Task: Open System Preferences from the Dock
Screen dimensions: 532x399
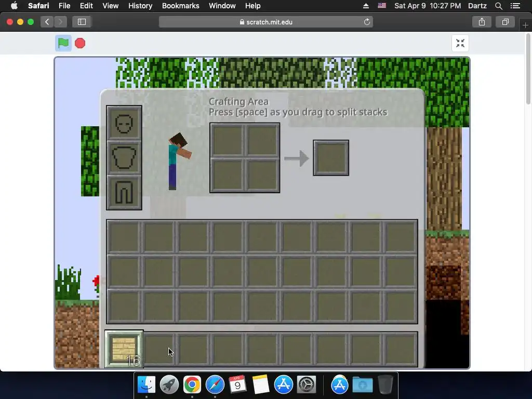Action: [307, 384]
